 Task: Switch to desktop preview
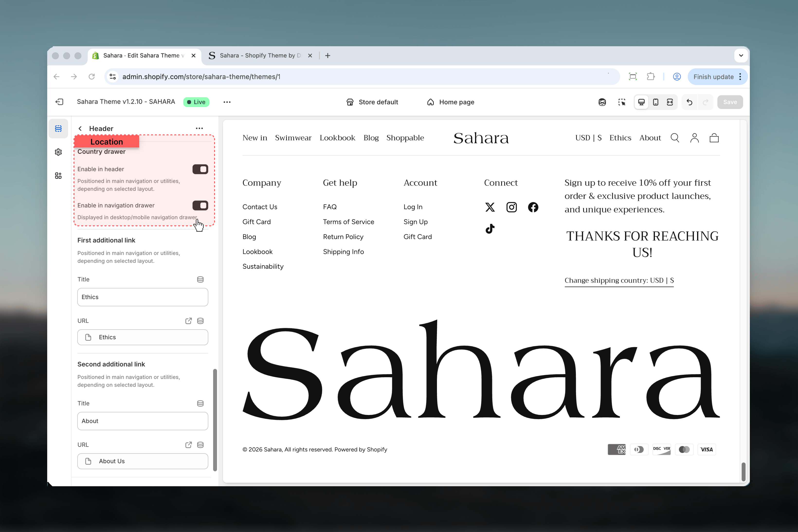tap(641, 102)
